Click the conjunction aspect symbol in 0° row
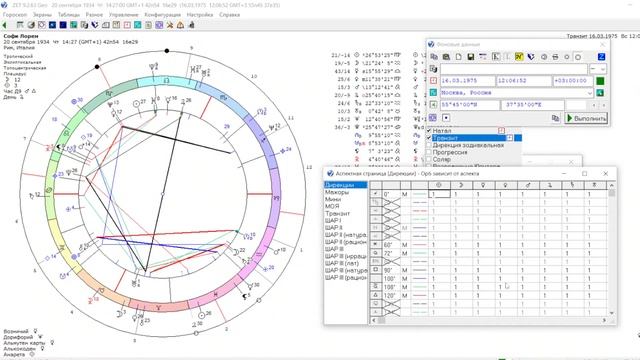The height and width of the screenshot is (360, 640). pyautogui.click(x=376, y=194)
